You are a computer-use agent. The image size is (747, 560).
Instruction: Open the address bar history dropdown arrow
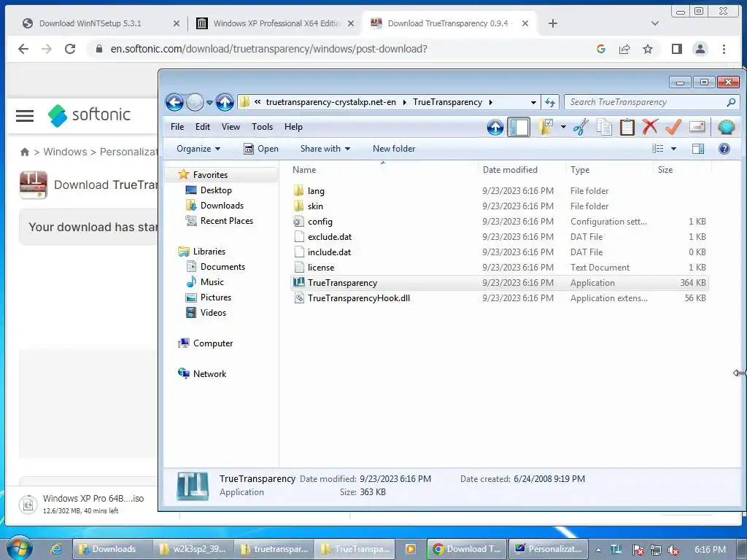(533, 102)
